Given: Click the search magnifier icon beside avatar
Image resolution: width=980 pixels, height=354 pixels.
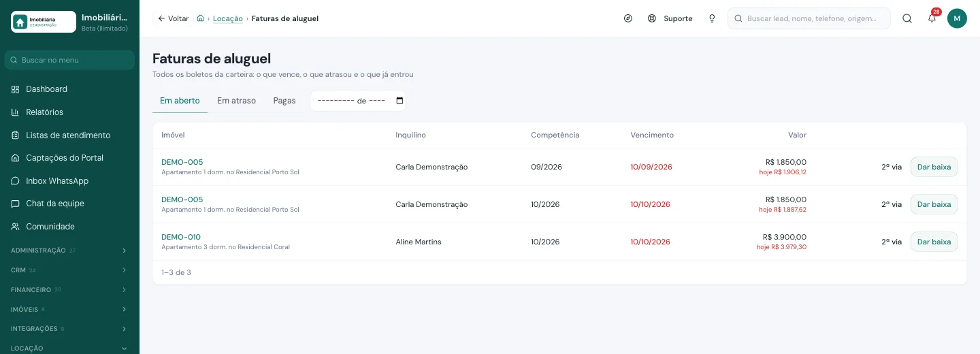Looking at the screenshot, I should [x=907, y=18].
